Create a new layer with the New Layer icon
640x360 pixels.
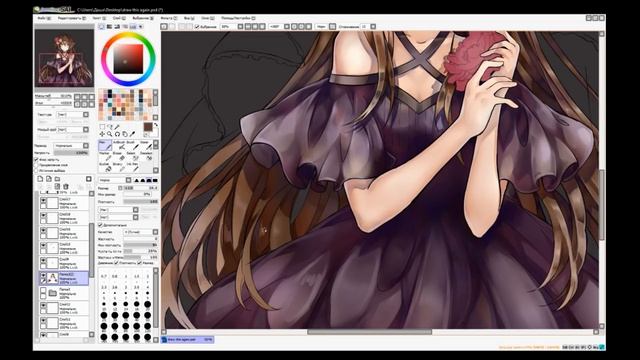[x=40, y=179]
